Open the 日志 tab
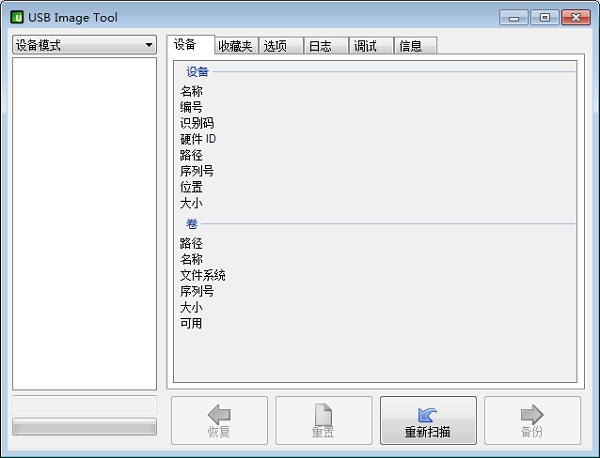This screenshot has width=600, height=458. [x=326, y=46]
